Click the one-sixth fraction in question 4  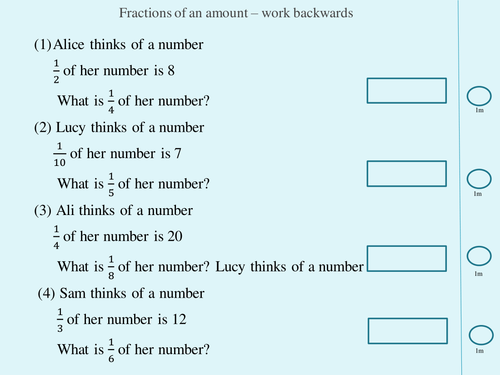tap(111, 350)
